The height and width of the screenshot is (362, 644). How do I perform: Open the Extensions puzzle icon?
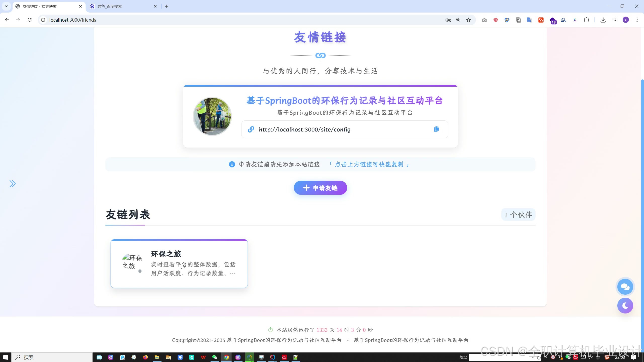pyautogui.click(x=586, y=20)
